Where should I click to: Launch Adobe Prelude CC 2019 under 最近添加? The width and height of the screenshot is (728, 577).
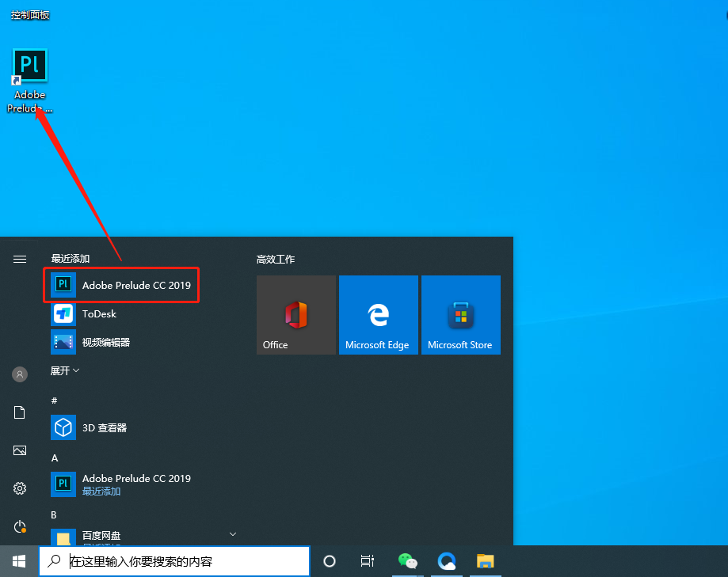coord(121,285)
